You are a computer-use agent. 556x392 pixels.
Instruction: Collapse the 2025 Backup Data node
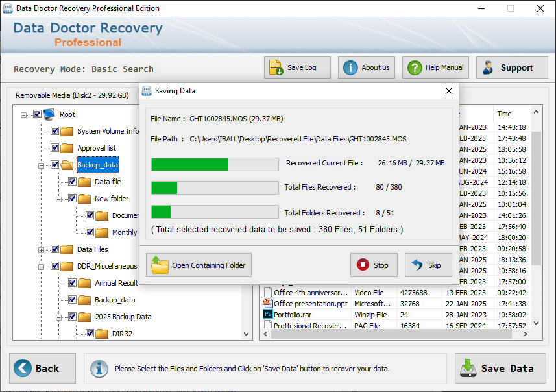point(58,317)
